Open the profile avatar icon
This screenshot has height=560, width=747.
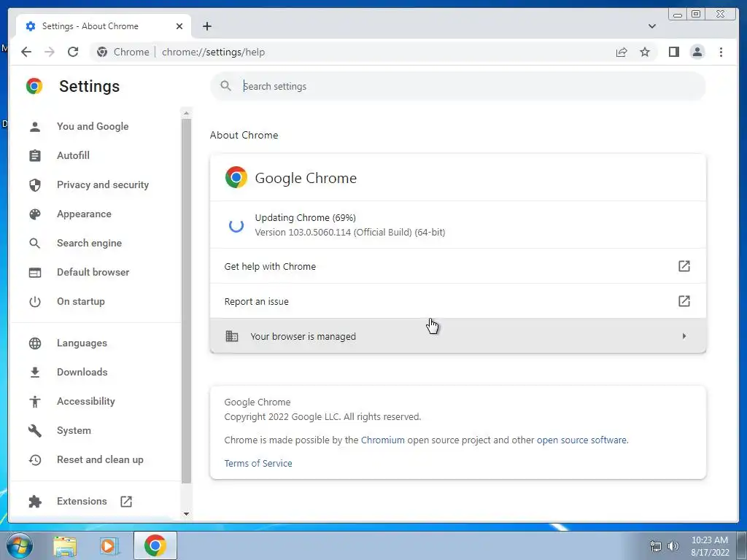[x=697, y=52]
